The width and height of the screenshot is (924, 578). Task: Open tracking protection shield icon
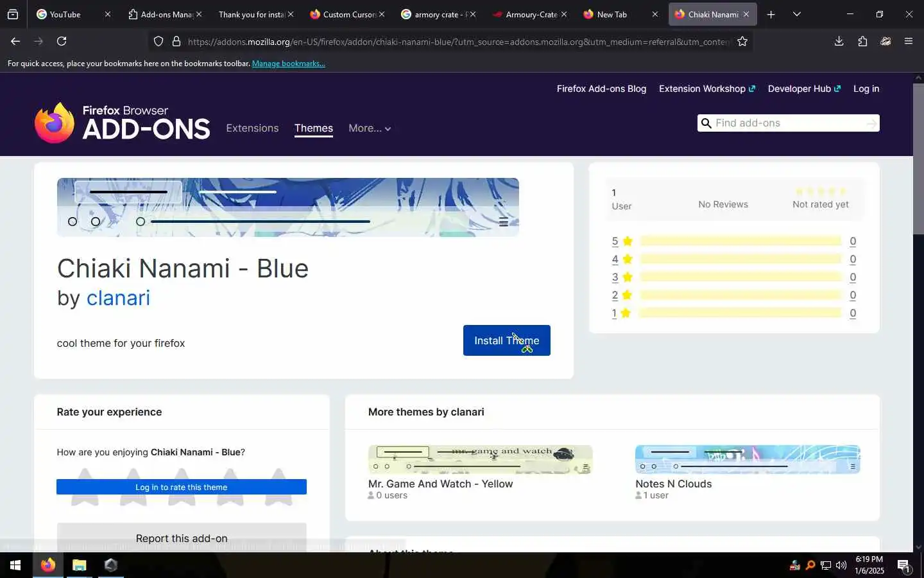click(x=158, y=42)
